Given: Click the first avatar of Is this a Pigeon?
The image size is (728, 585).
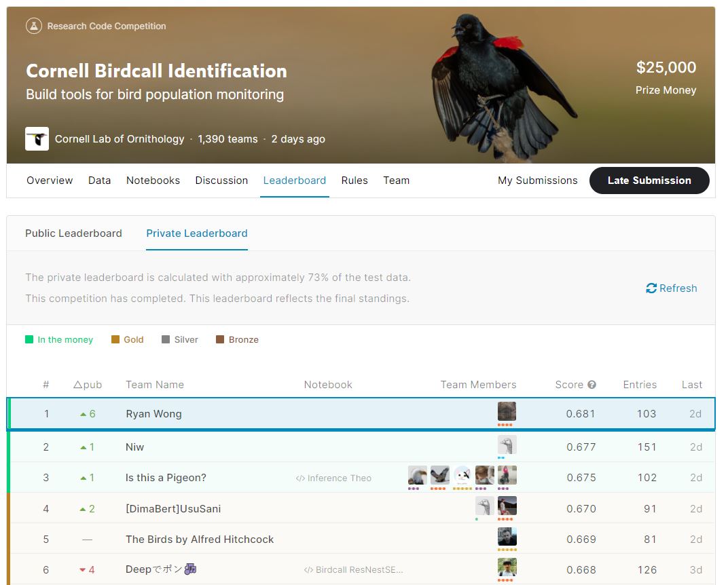Looking at the screenshot, I should pos(417,475).
